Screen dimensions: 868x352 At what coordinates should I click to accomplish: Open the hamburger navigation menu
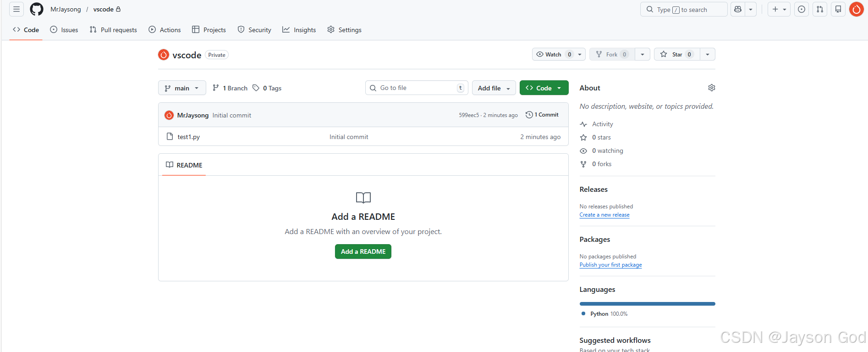pyautogui.click(x=16, y=9)
